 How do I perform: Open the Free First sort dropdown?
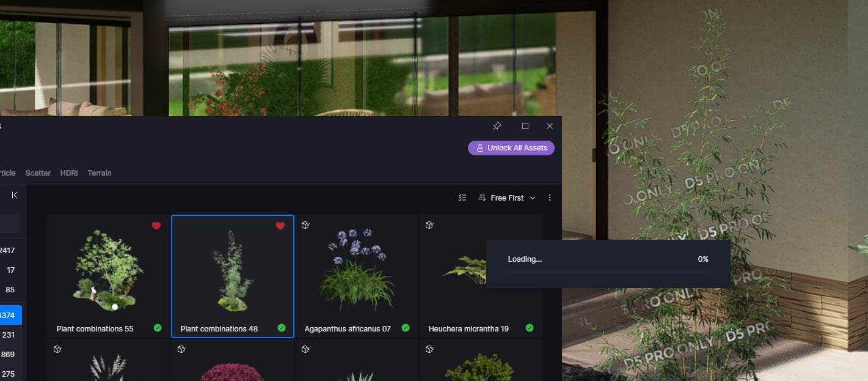[507, 198]
